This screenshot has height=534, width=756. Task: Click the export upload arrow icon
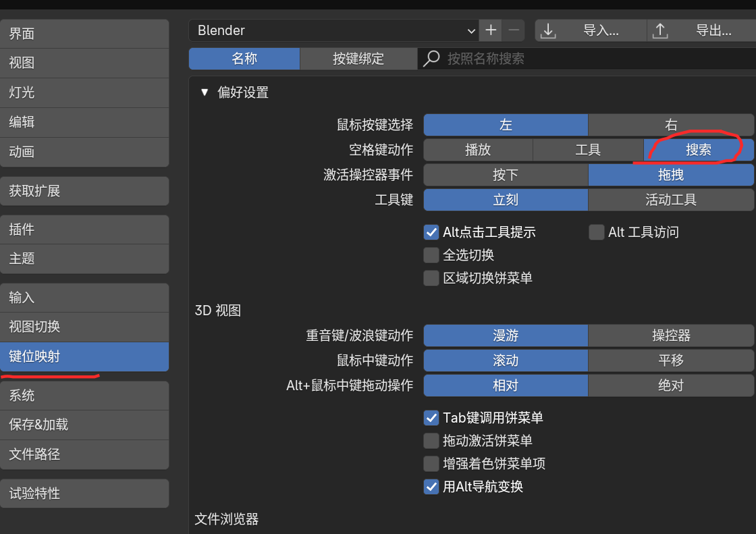(660, 31)
